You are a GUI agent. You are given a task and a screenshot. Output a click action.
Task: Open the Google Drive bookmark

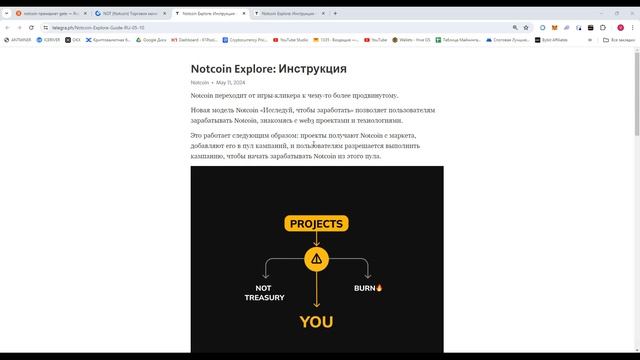click(x=151, y=40)
